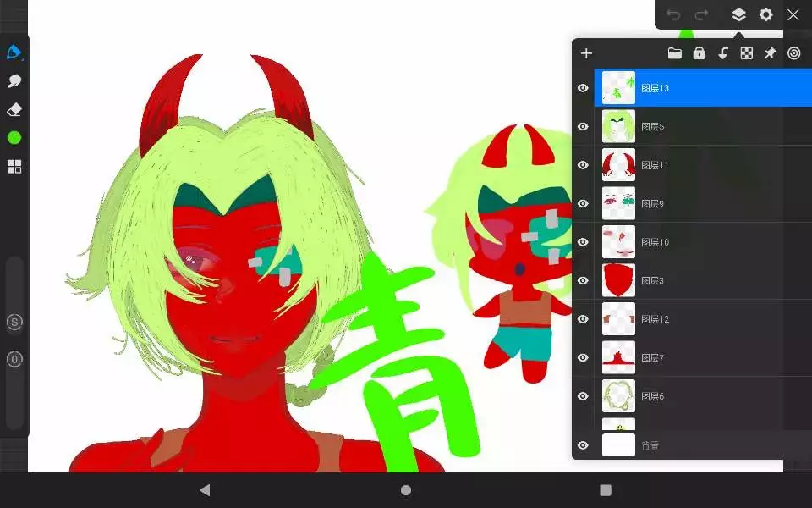Close the layers panel via layers icon

coord(738,14)
